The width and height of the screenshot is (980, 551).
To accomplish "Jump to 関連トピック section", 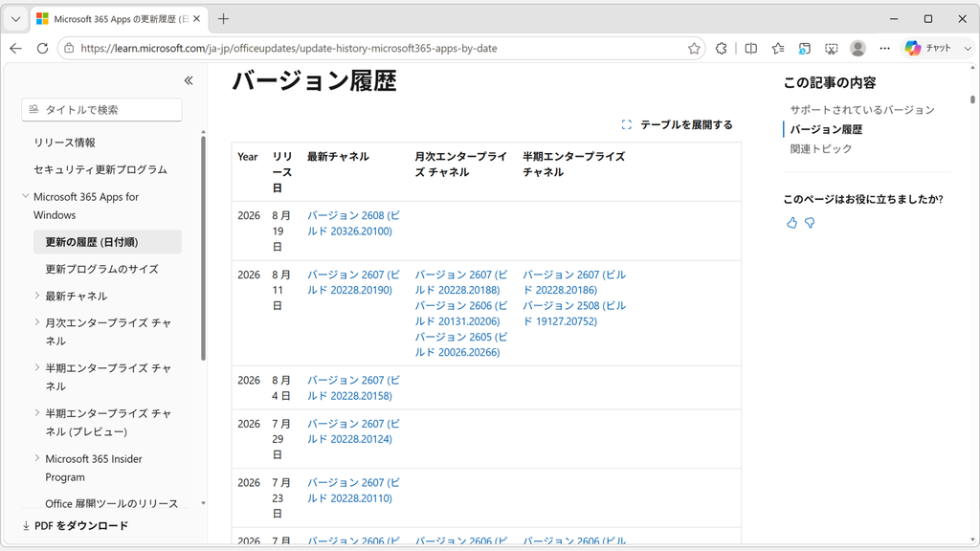I will 820,148.
